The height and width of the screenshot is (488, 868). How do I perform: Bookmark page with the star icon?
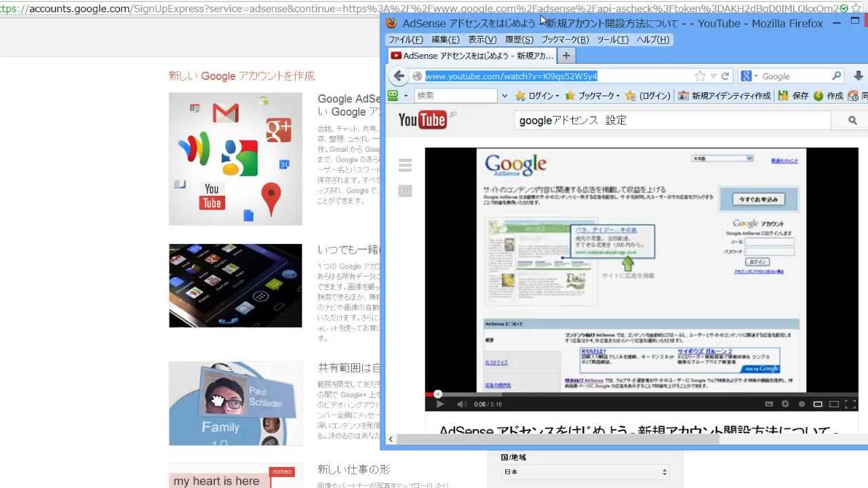[x=700, y=76]
